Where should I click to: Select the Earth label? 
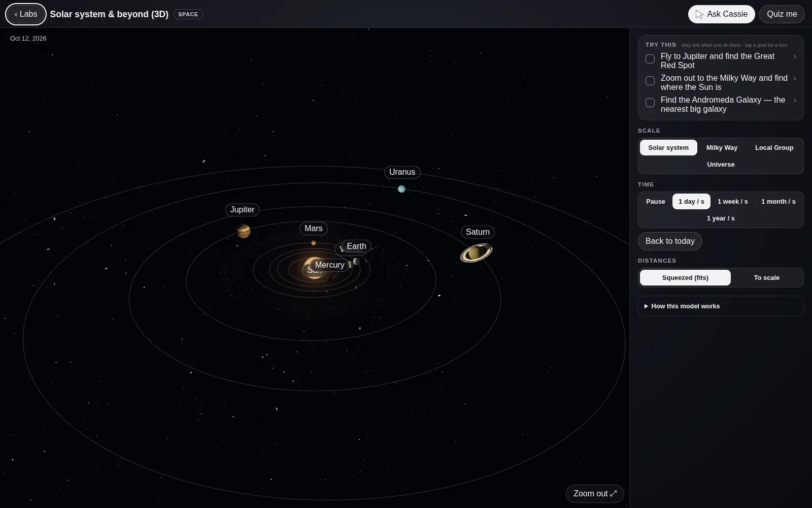[356, 246]
